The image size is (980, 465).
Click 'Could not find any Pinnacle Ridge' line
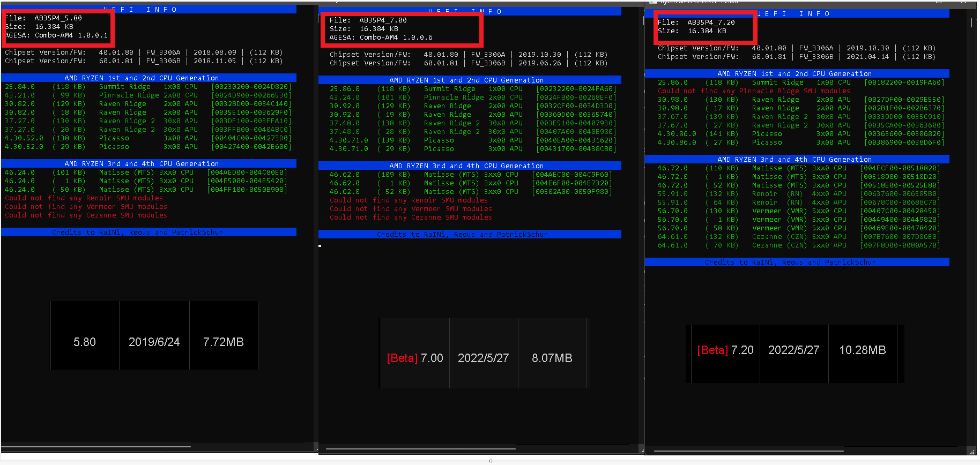pyautogui.click(x=754, y=91)
